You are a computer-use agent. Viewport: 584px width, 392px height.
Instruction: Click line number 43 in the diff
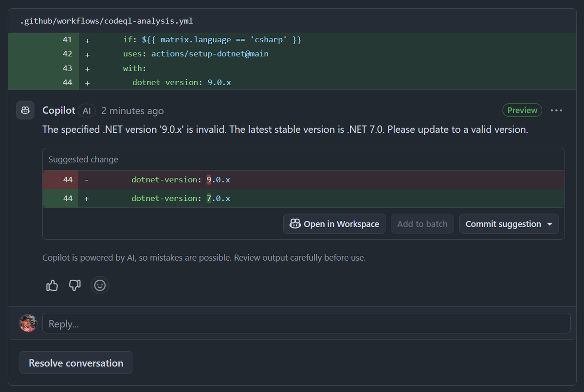[68, 69]
